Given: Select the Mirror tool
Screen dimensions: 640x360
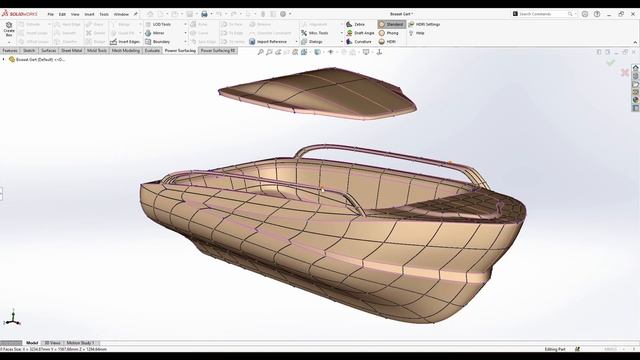Looking at the screenshot, I should click(x=155, y=33).
